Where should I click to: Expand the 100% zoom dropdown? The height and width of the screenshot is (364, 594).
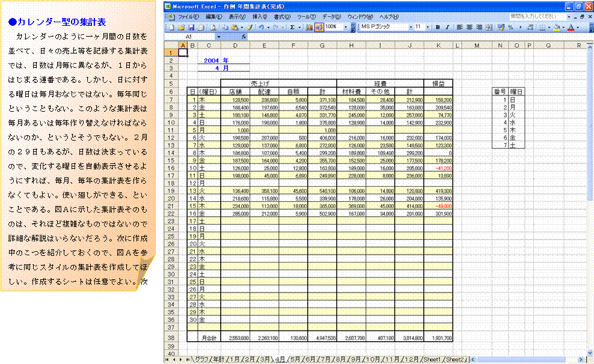[x=344, y=28]
